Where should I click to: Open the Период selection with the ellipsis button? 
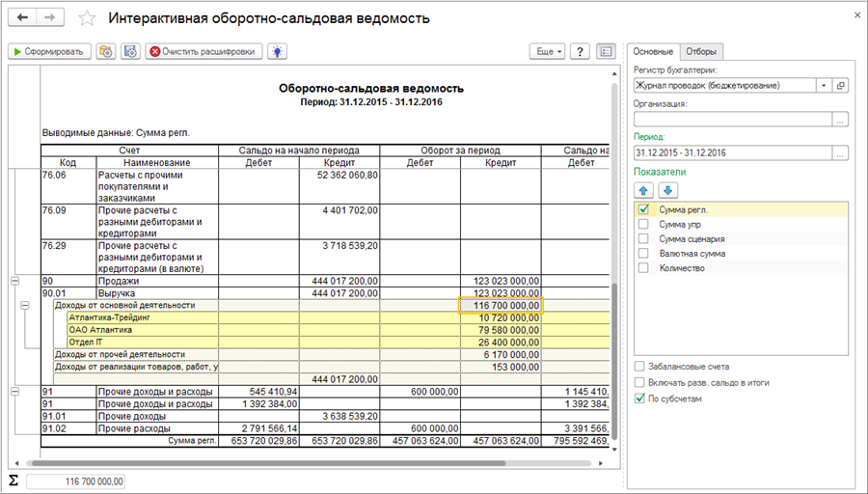(x=840, y=152)
